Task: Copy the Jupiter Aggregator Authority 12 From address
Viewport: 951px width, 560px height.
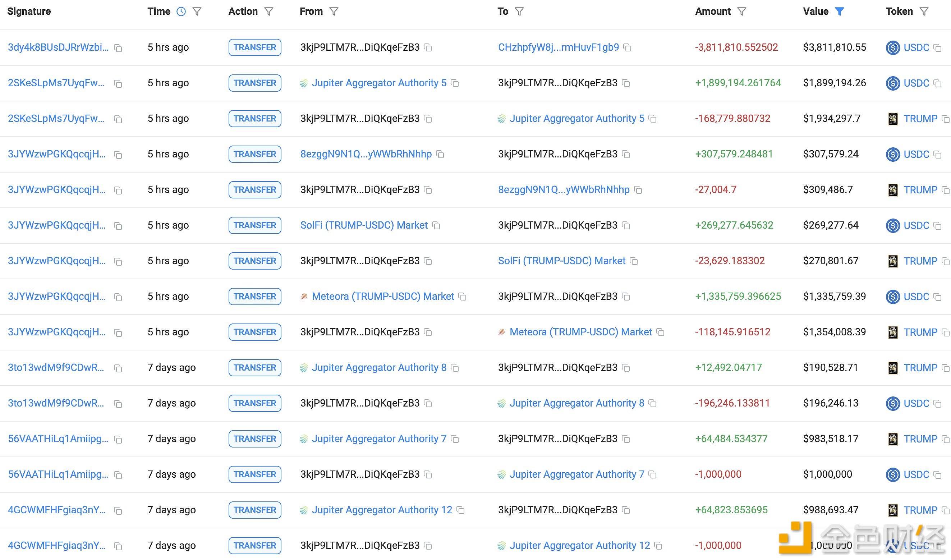Action: coord(460,510)
